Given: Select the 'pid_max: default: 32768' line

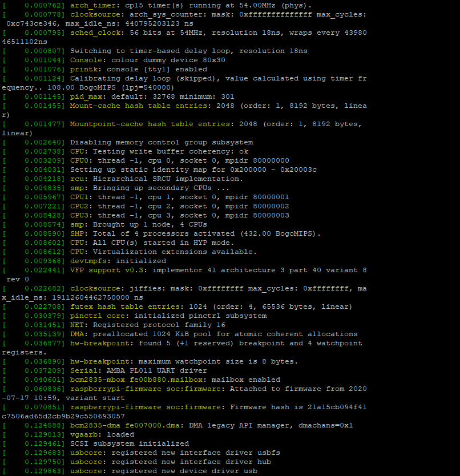Looking at the screenshot, I should tap(152, 96).
